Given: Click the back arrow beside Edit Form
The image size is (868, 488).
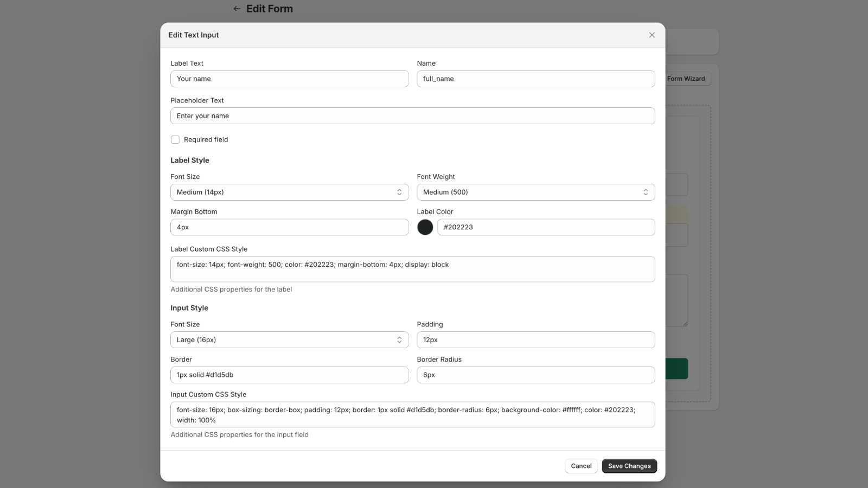Looking at the screenshot, I should (236, 9).
